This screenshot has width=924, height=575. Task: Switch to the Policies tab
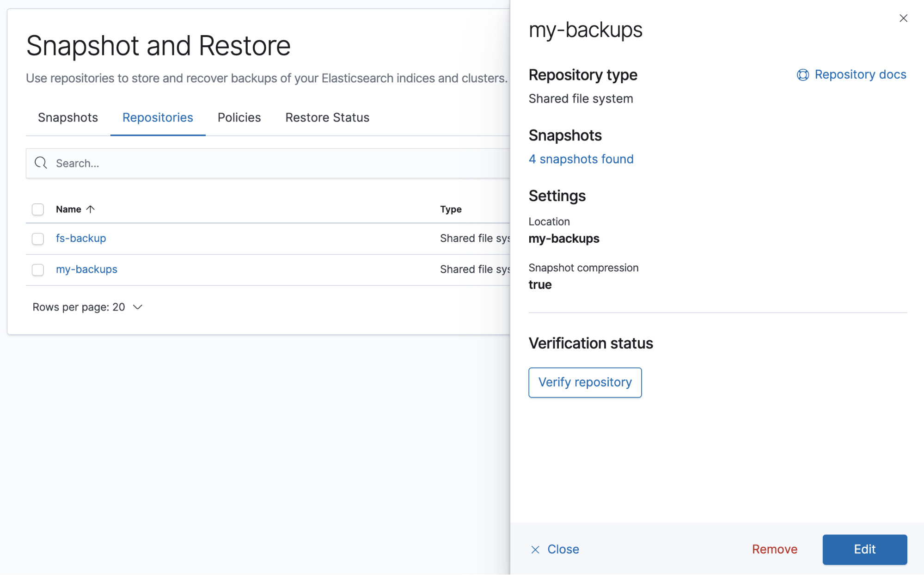239,117
